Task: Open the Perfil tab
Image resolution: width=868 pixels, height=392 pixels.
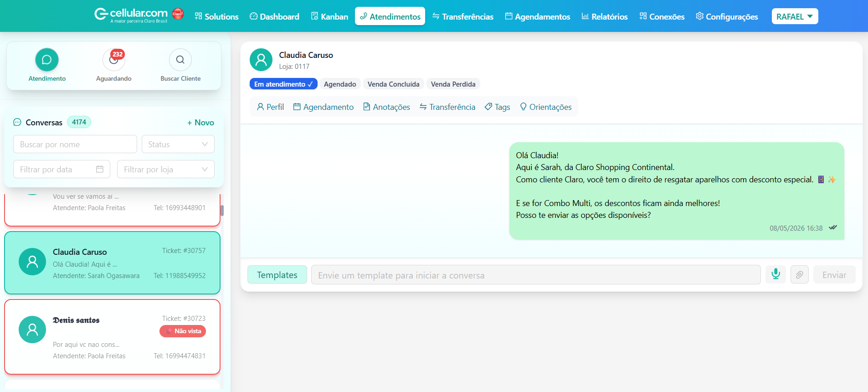Action: pyautogui.click(x=271, y=107)
